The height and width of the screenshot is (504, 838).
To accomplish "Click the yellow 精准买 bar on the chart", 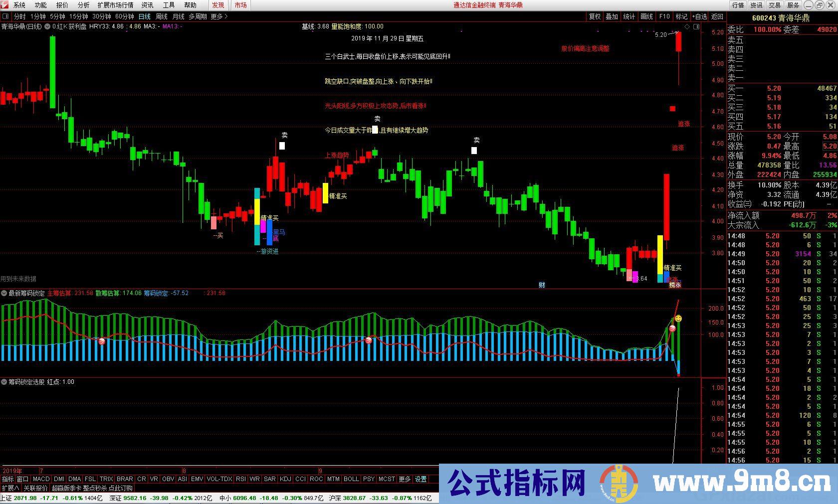I will tap(325, 193).
